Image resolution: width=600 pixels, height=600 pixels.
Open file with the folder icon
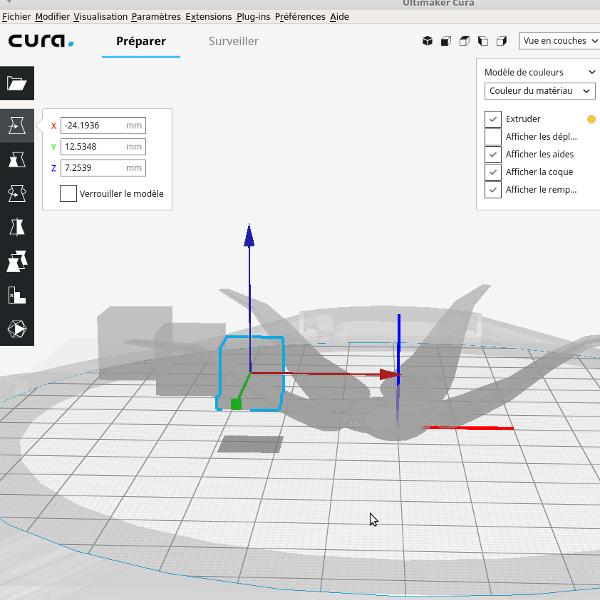click(17, 83)
